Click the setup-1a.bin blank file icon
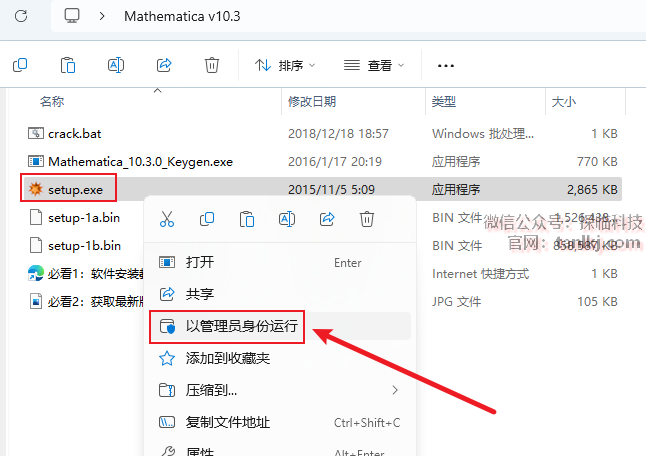This screenshot has height=456, width=646. (x=36, y=217)
